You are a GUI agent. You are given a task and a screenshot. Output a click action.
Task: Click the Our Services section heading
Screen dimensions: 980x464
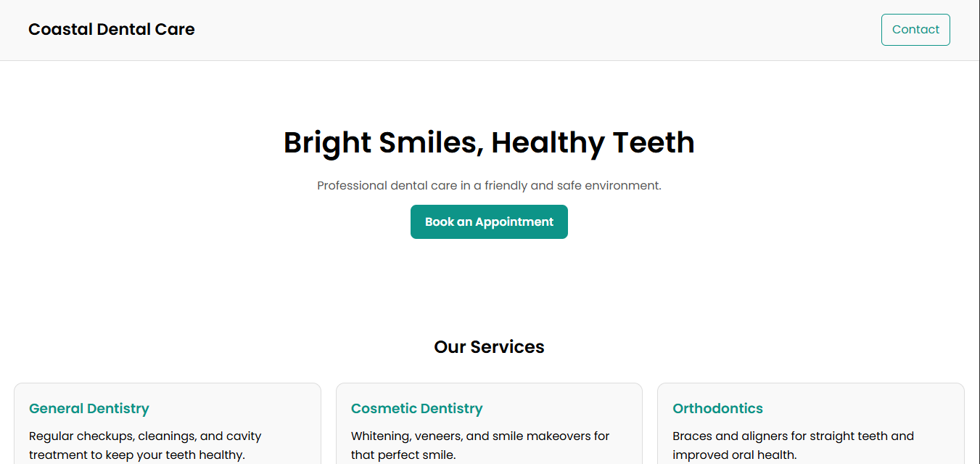coord(489,346)
